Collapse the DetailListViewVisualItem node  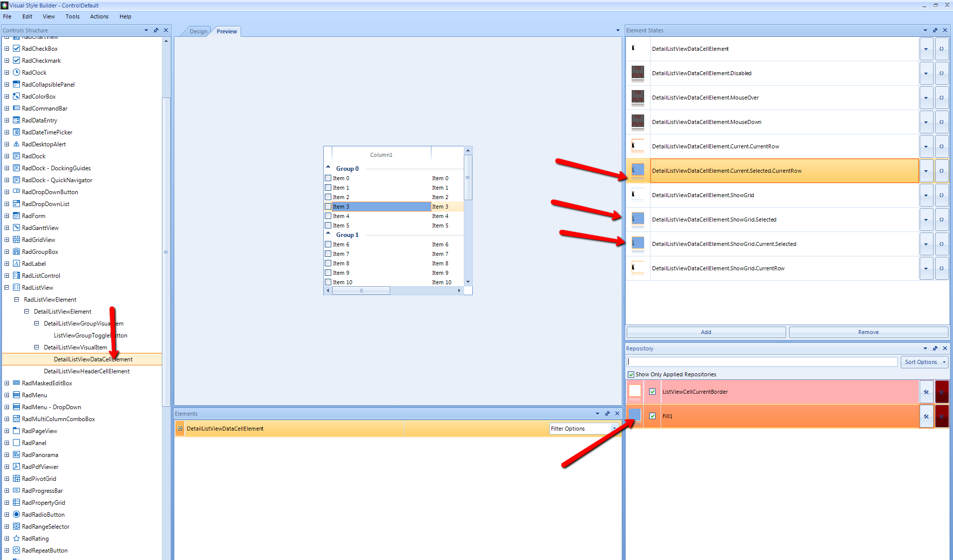click(36, 347)
